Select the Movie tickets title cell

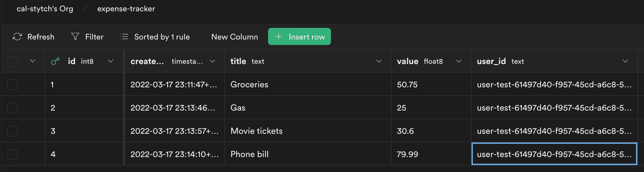coord(308,131)
